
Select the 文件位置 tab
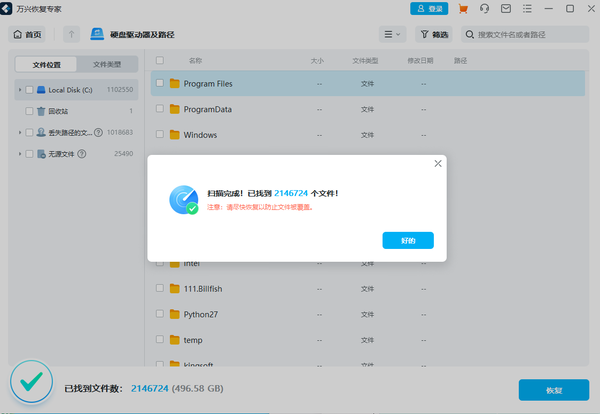point(46,64)
